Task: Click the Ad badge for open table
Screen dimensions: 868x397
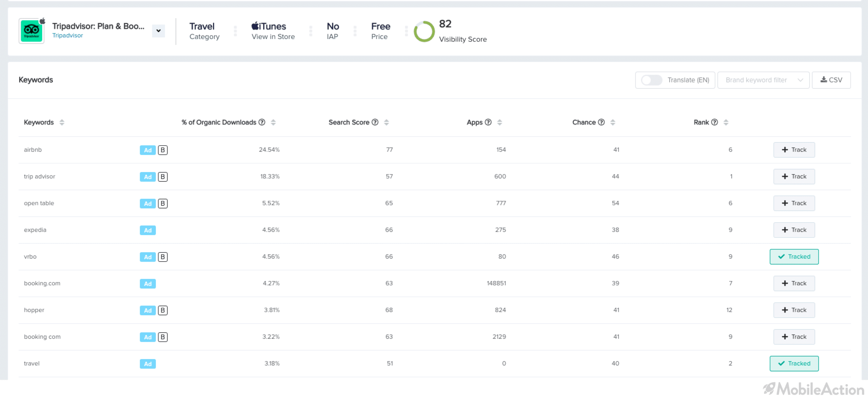Action: coord(148,204)
